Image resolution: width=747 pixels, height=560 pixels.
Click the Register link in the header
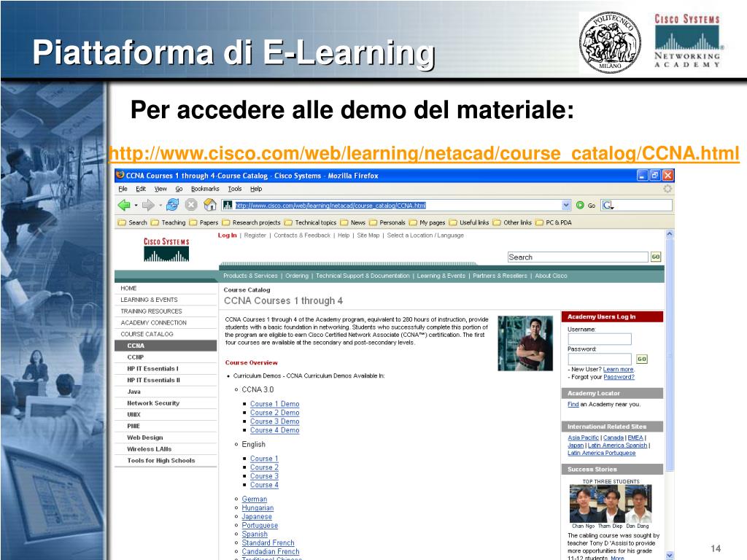pos(255,236)
